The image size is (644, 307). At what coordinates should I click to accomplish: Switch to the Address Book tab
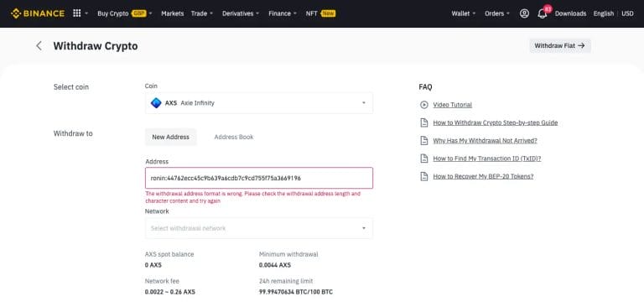(234, 138)
